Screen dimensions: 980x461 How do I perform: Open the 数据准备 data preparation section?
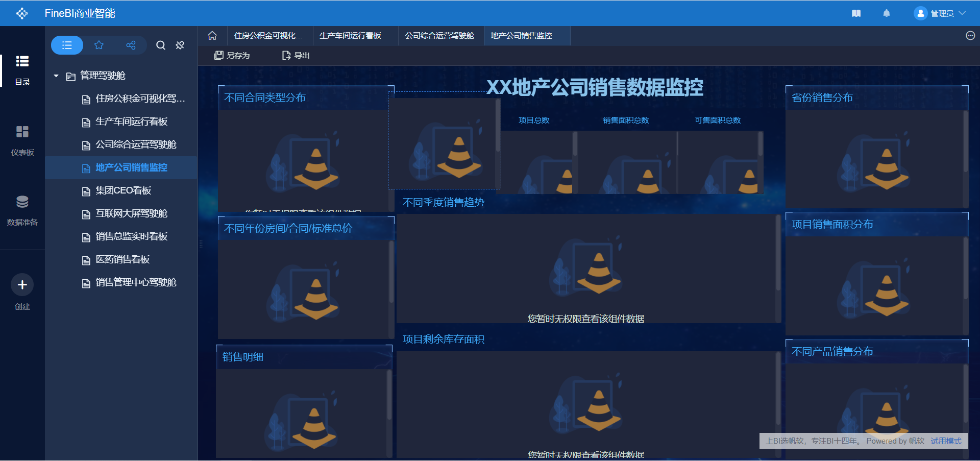(x=22, y=210)
